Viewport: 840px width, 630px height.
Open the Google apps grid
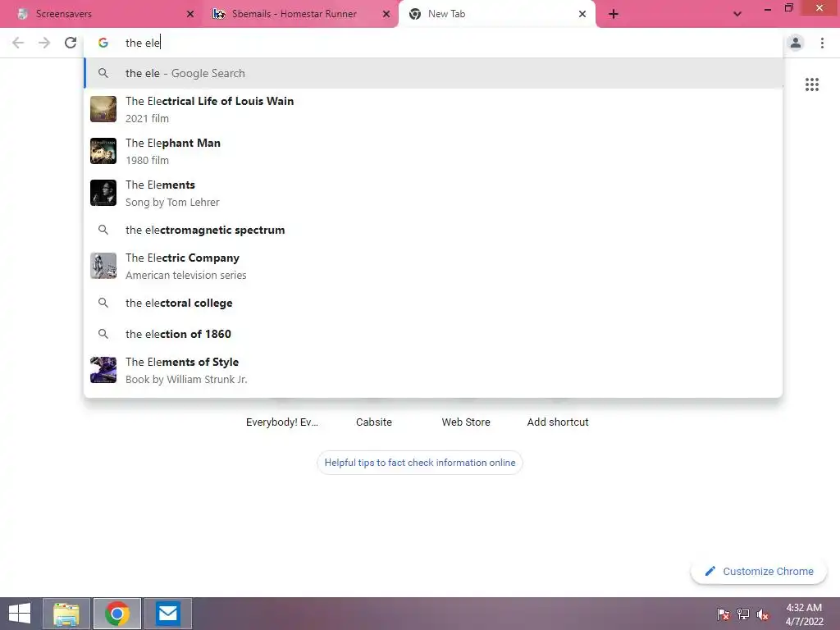tap(812, 84)
